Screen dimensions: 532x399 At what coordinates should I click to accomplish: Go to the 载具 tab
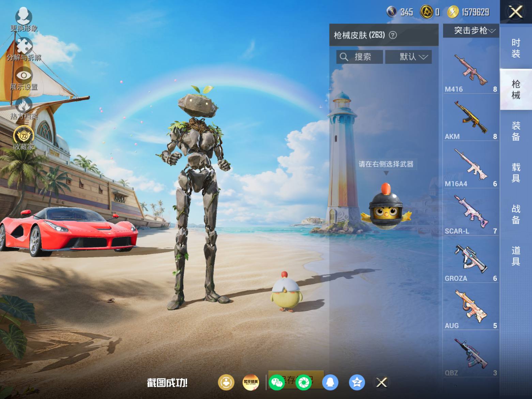[516, 173]
